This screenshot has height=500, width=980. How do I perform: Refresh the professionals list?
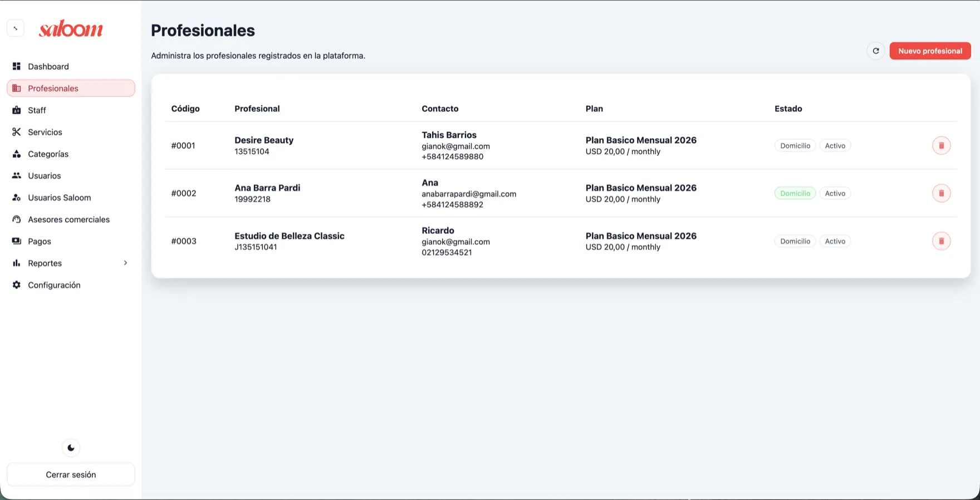[x=876, y=51]
